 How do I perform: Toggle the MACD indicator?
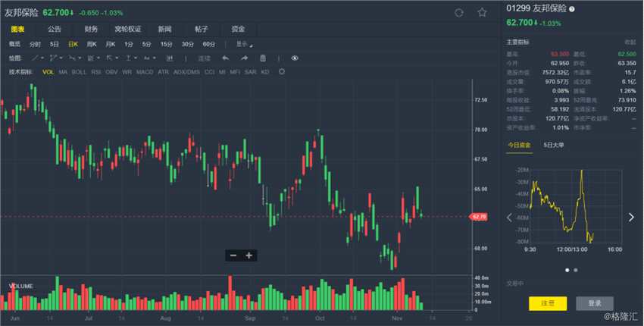(145, 72)
